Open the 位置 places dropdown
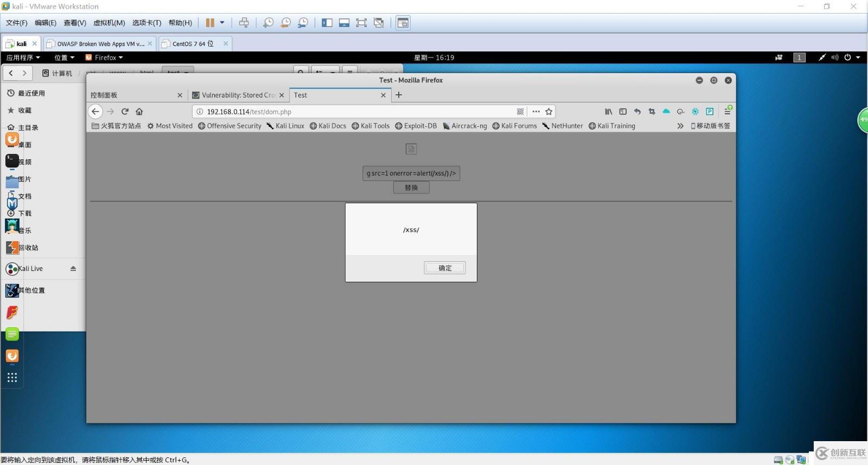Image resolution: width=868 pixels, height=465 pixels. (x=64, y=57)
